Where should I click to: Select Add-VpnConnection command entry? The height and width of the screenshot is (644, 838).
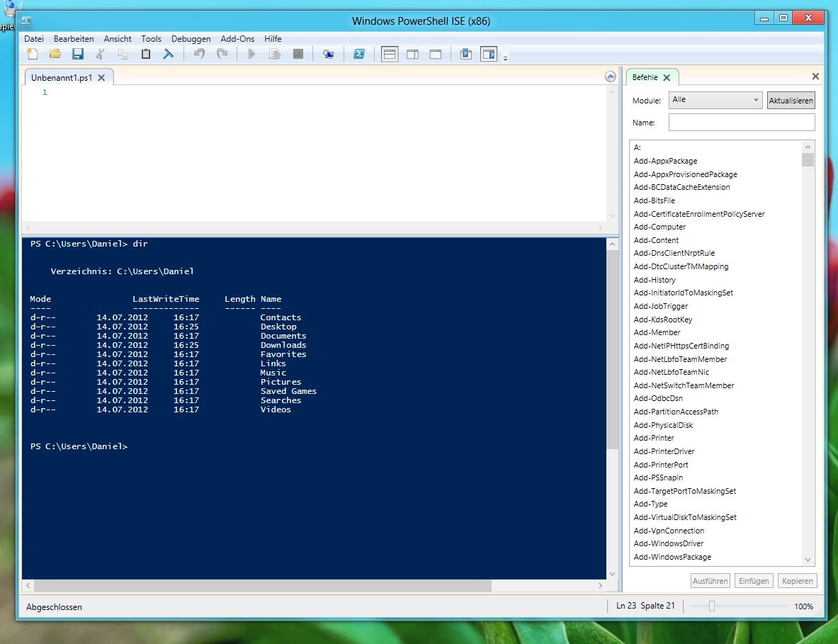(x=669, y=531)
